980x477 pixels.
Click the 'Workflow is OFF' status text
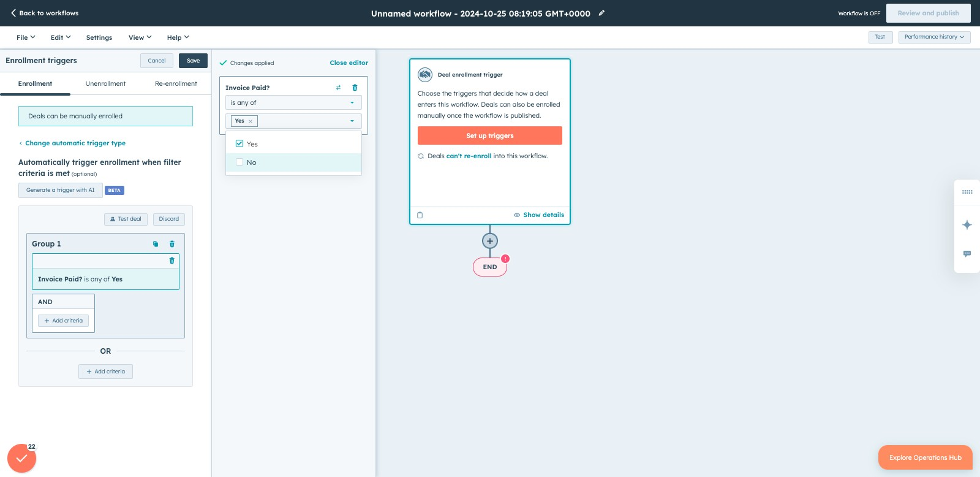(859, 13)
